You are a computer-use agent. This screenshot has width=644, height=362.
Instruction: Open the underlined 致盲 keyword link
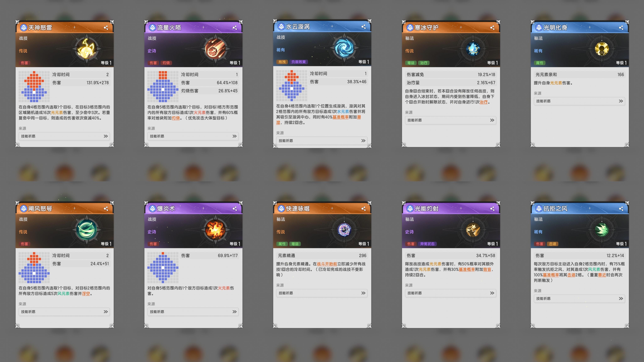(x=487, y=269)
